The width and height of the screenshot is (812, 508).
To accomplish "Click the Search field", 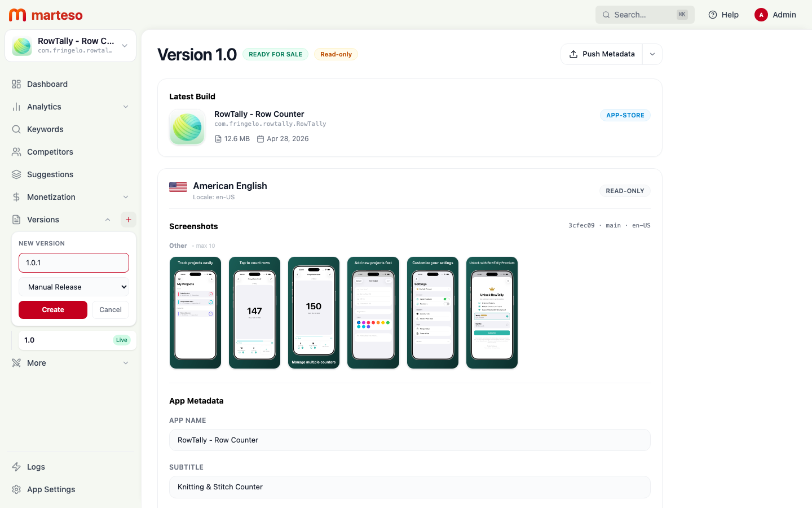I will click(x=645, y=15).
